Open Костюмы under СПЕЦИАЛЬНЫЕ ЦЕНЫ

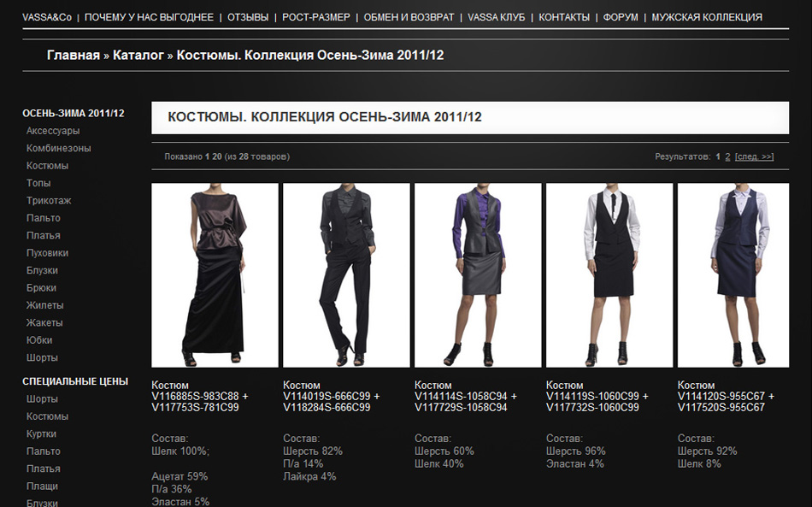coord(50,416)
